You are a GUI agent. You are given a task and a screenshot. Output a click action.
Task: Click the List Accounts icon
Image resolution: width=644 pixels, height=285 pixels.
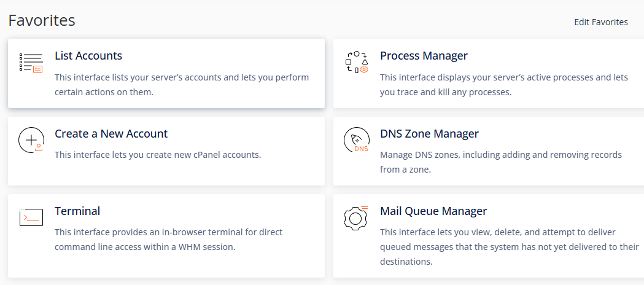pos(31,63)
